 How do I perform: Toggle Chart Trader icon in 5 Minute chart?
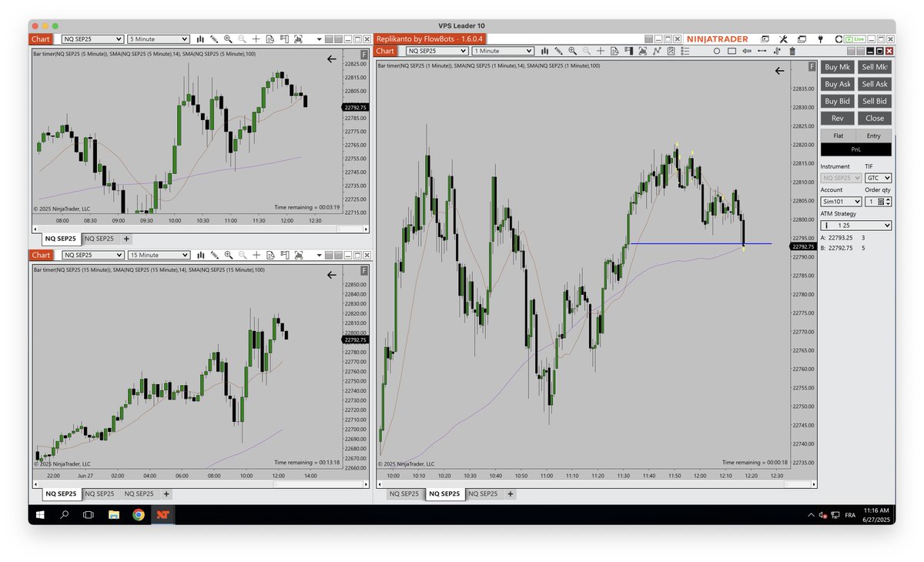(284, 38)
